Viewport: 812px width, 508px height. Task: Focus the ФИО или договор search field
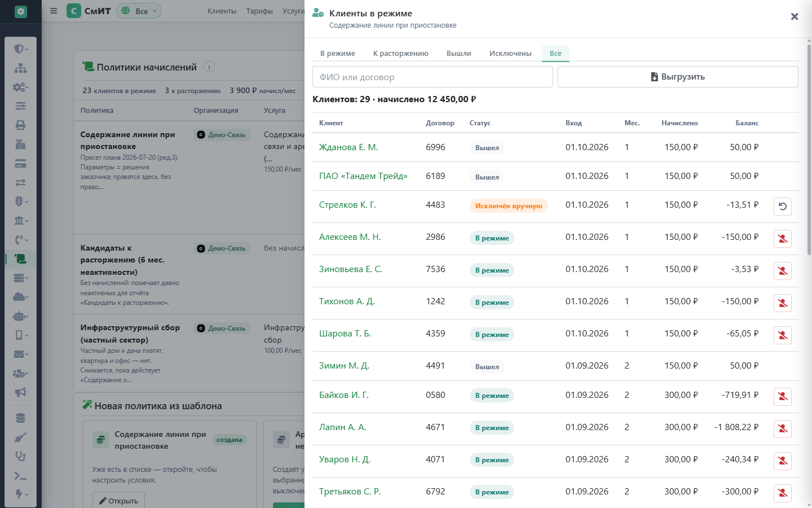coord(433,77)
